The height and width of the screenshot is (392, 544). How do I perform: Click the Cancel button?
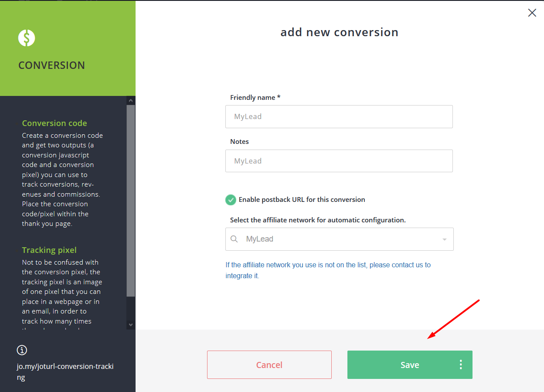click(x=269, y=365)
